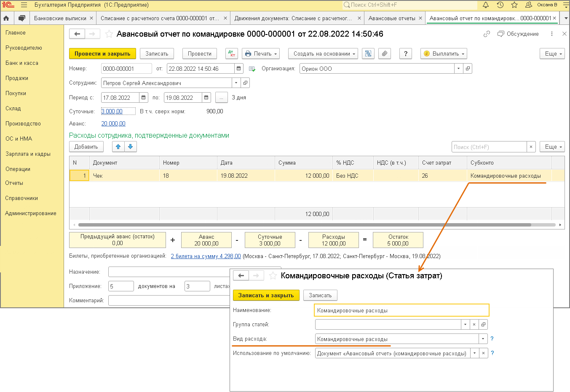570x392 pixels.
Task: Open the Печать dropdown menu
Action: [x=261, y=53]
